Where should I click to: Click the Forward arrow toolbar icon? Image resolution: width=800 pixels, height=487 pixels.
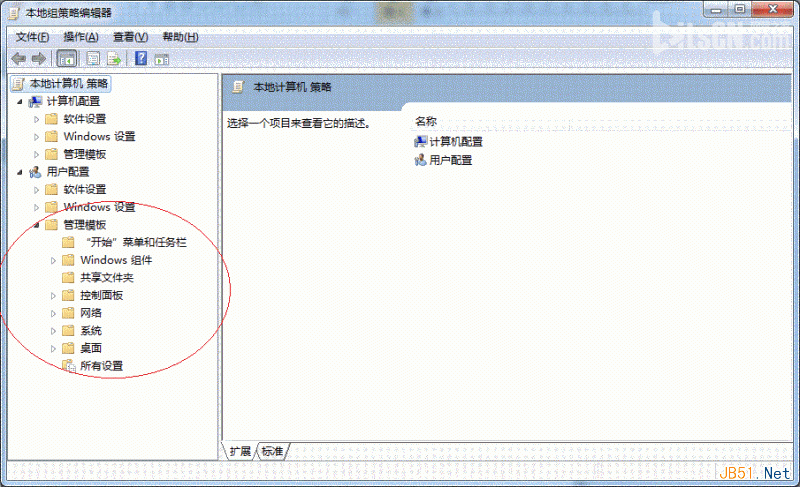tap(39, 59)
